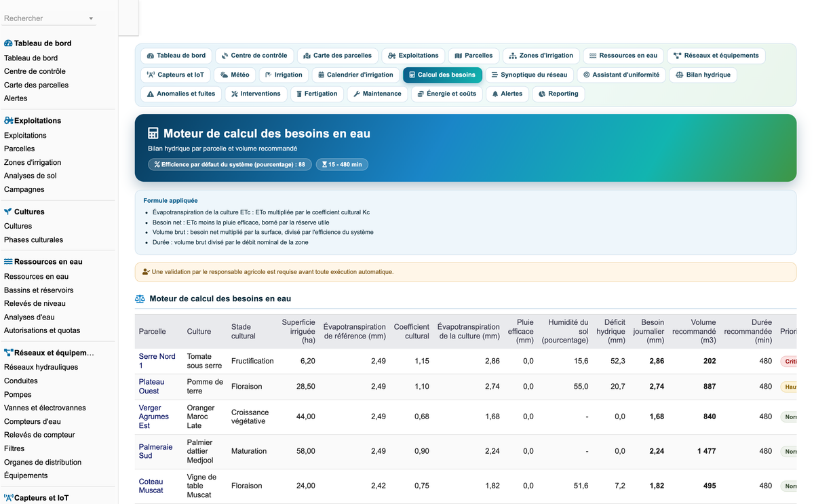Click Analyses de sol sidebar link
The width and height of the screenshot is (814, 504).
31,176
